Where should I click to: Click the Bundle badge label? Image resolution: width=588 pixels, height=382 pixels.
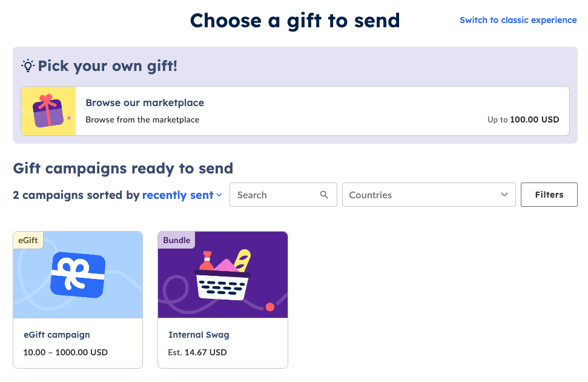(x=177, y=240)
